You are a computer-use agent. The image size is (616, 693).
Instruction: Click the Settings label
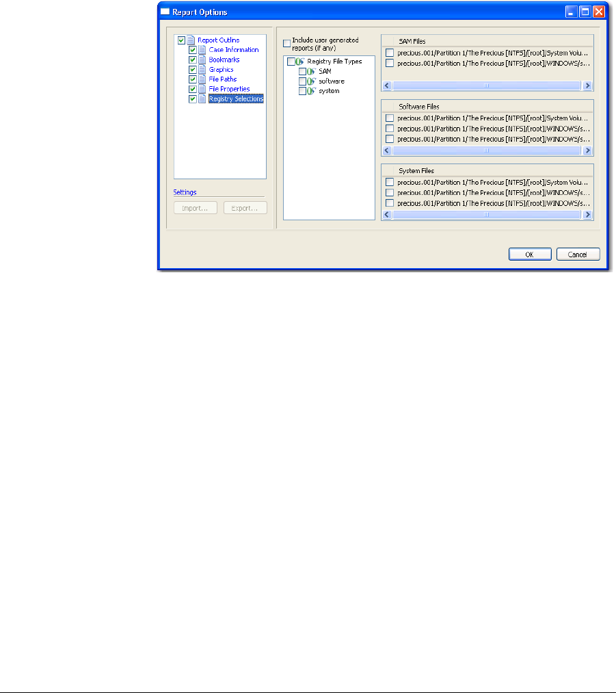coord(185,192)
